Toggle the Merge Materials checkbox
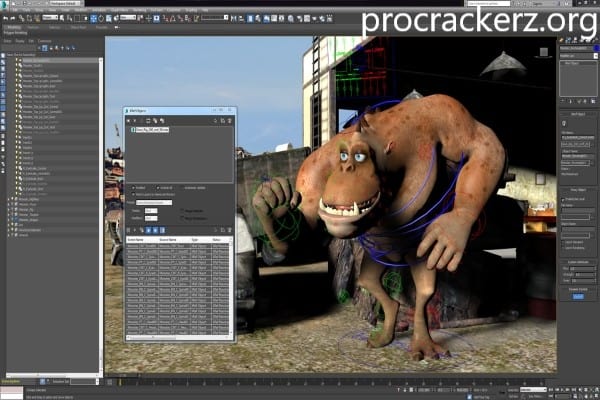The width and height of the screenshot is (600, 400). pos(182,211)
